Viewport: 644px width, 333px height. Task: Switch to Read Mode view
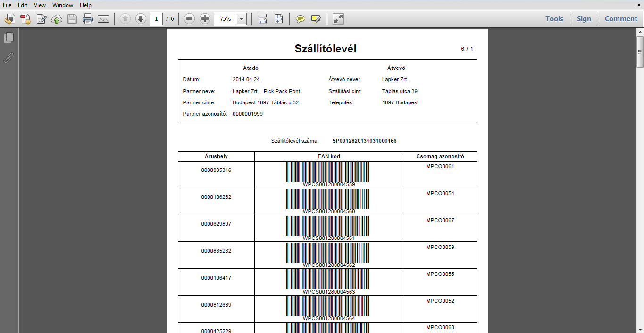click(338, 19)
